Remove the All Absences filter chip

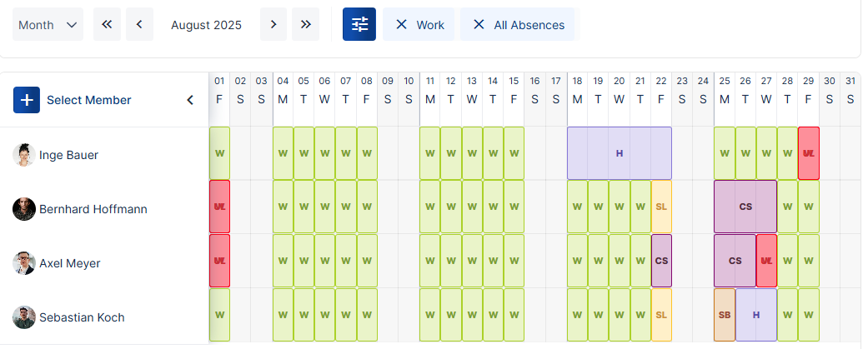click(479, 25)
